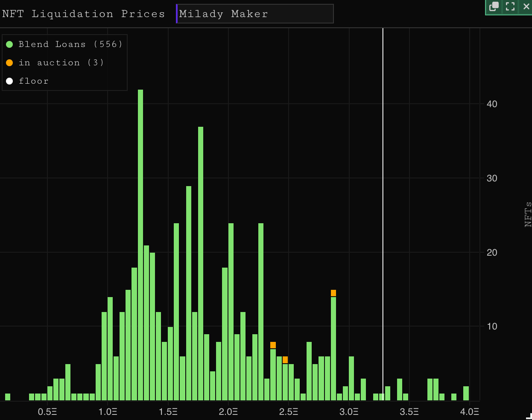The width and height of the screenshot is (532, 420).
Task: Open the pop-out window icon
Action: pos(494,7)
